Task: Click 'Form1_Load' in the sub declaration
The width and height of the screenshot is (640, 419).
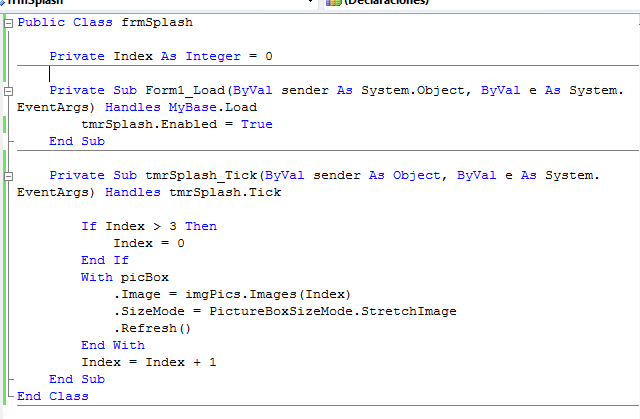Action: point(185,90)
